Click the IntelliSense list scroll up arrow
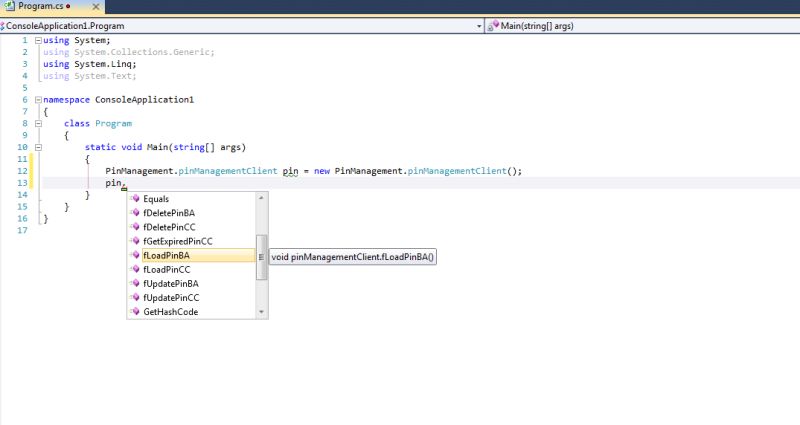This screenshot has width=800, height=425. 261,197
